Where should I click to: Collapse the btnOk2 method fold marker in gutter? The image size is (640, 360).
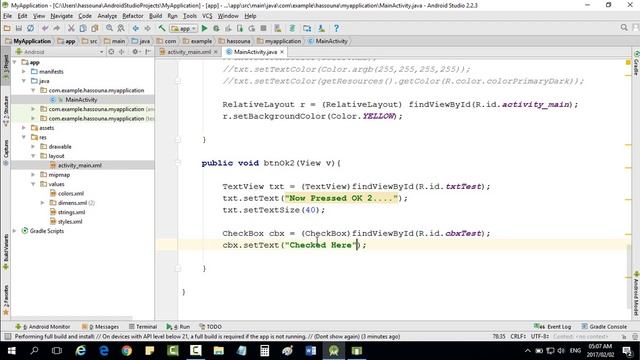178,163
